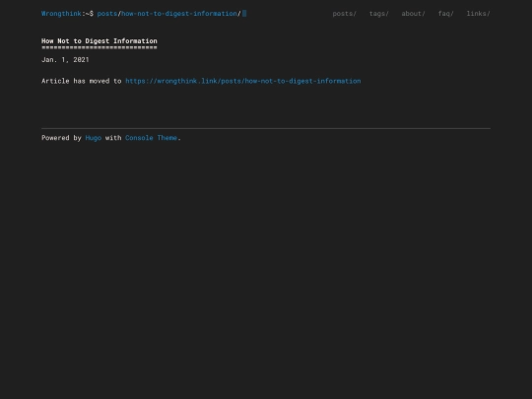Select the Powered by footer text

[x=61, y=138]
